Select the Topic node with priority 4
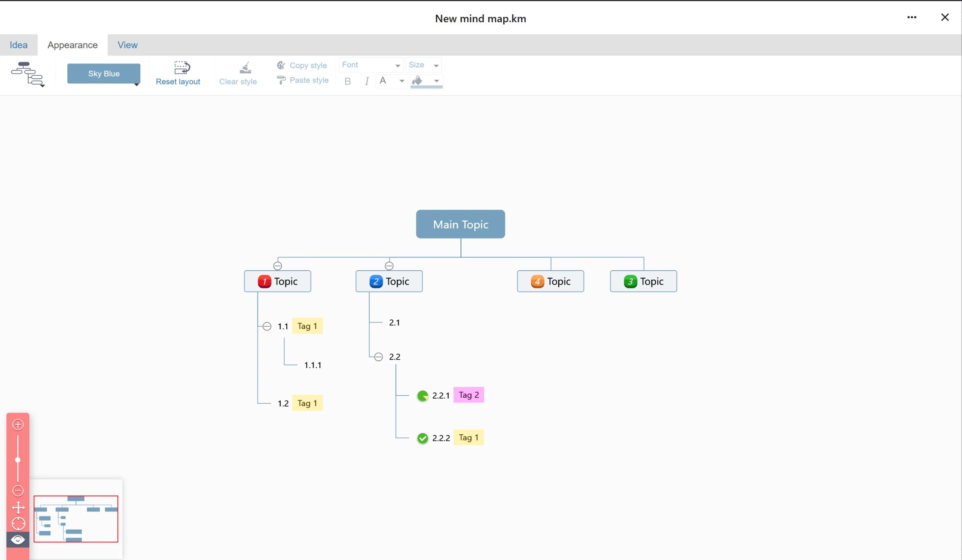 [550, 281]
